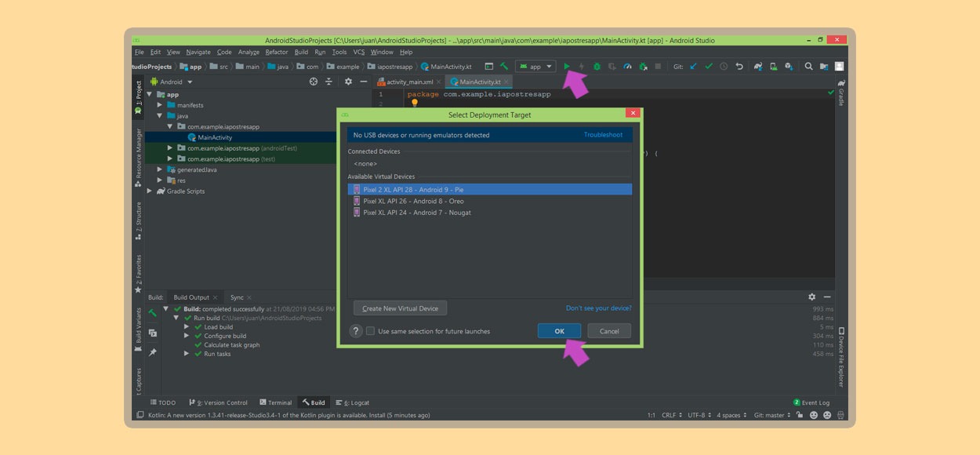Open the Event Log
Viewport: 980px width, 455px height.
coord(811,402)
